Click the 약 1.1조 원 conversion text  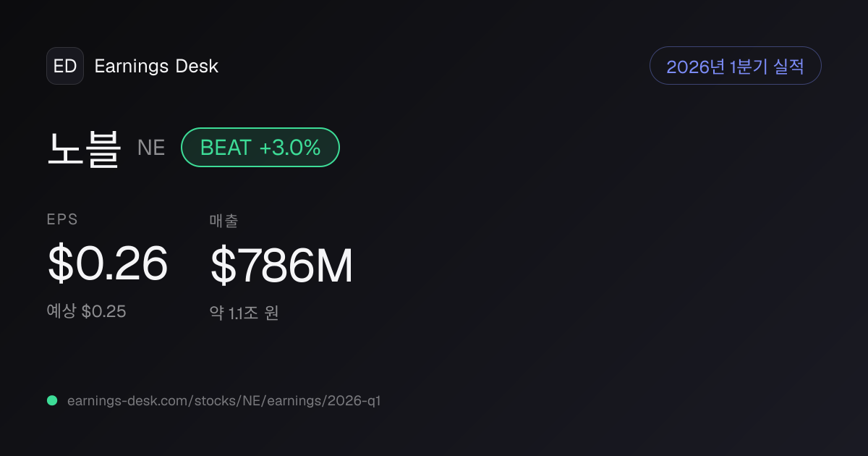244,313
